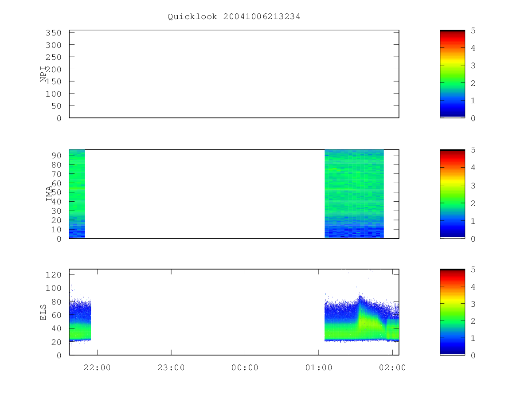The height and width of the screenshot is (399, 532).
Task: Click the 90 tick on IMA axis
Action: 57,155
